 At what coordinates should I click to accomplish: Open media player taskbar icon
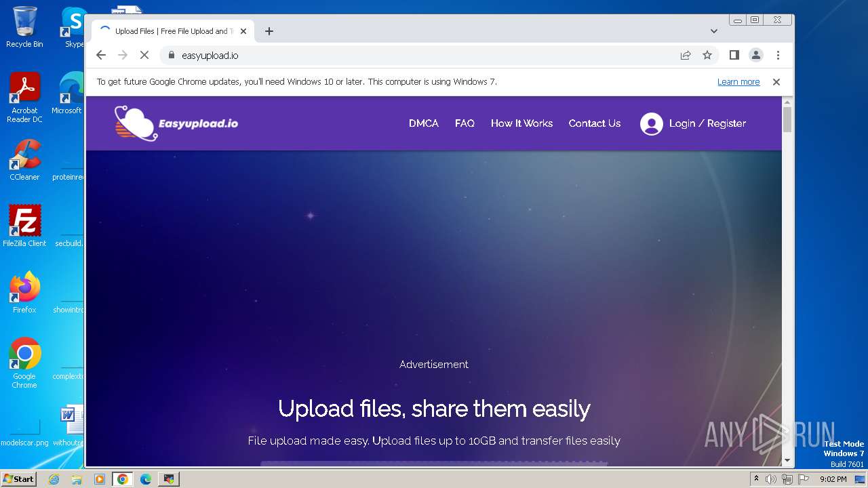[x=100, y=479]
